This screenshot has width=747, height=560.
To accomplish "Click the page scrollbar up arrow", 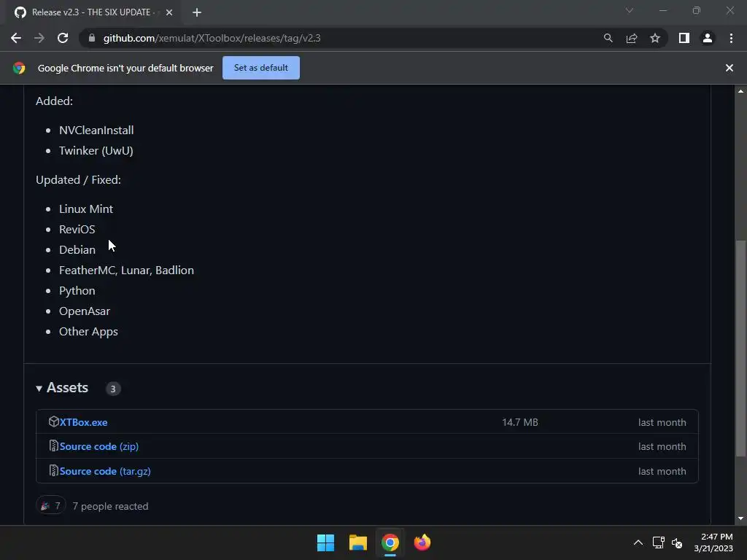I will pyautogui.click(x=740, y=91).
